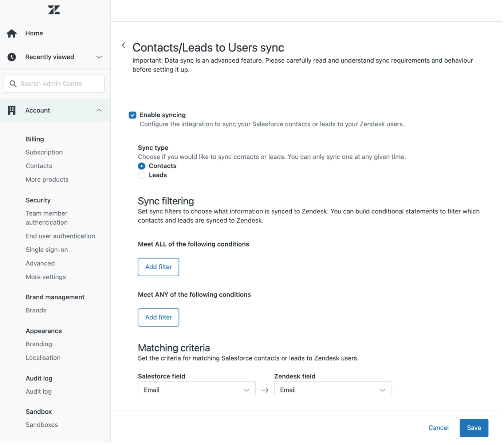The image size is (504, 445).
Task: Open Localisation settings
Action: tap(43, 359)
